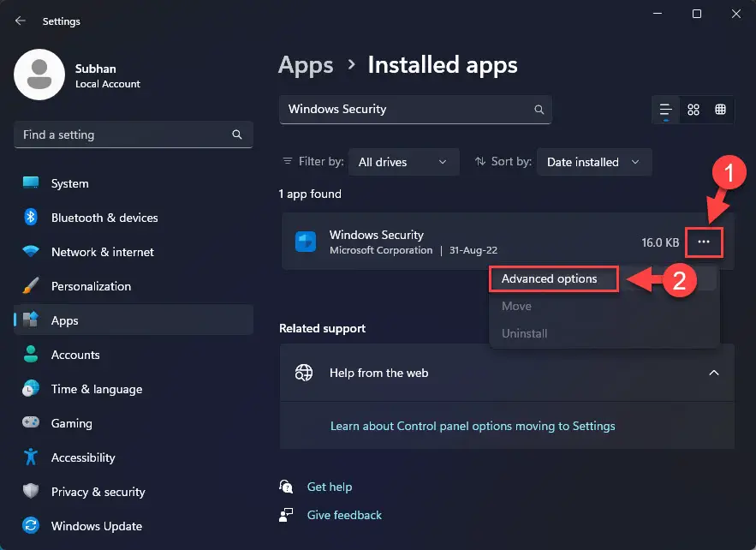Open Bluetooth & devices icon in sidebar
The image size is (756, 550).
pyautogui.click(x=31, y=217)
